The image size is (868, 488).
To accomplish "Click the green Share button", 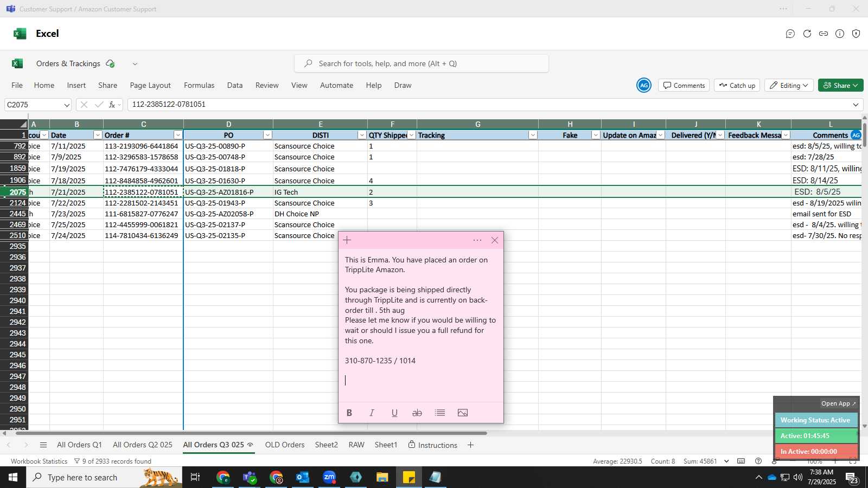I will tap(840, 85).
